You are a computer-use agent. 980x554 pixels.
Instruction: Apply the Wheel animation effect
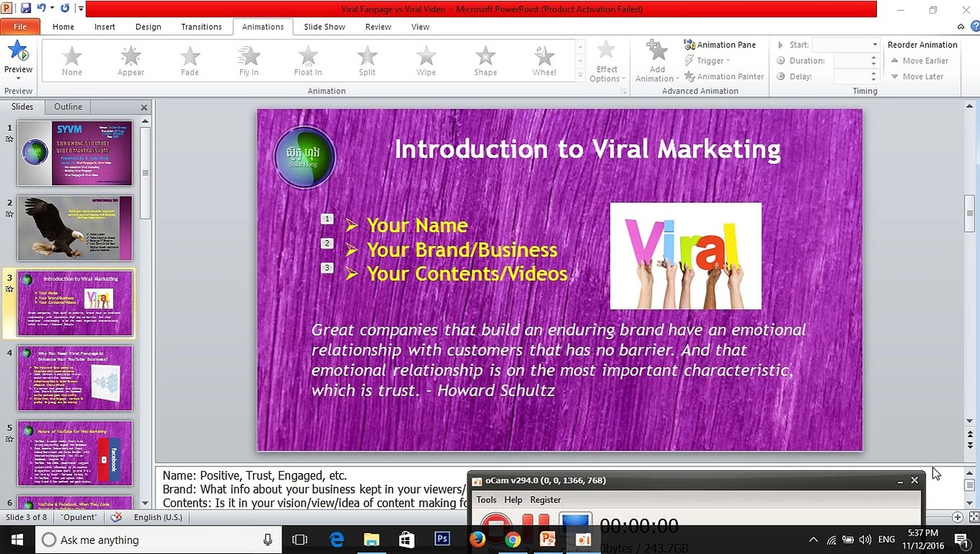tap(544, 61)
